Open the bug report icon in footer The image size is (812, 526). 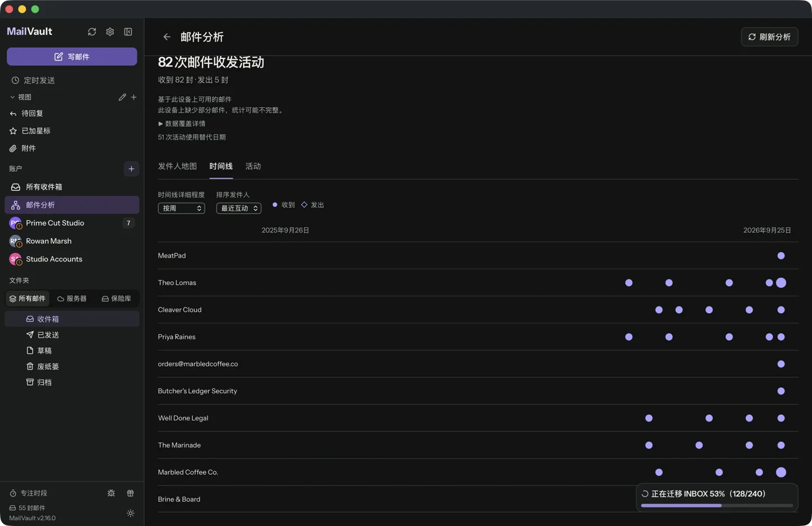pos(111,493)
